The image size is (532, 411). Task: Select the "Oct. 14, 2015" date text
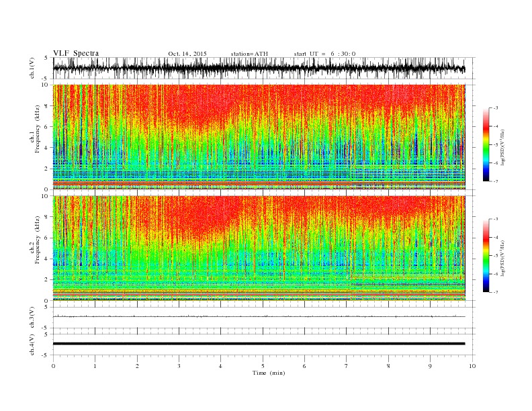tap(187, 54)
